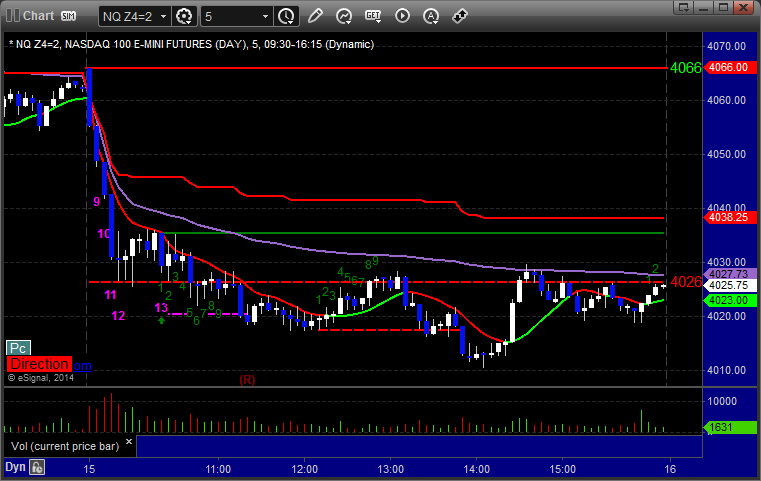Click the red 4066.00 price axis label

(727, 68)
